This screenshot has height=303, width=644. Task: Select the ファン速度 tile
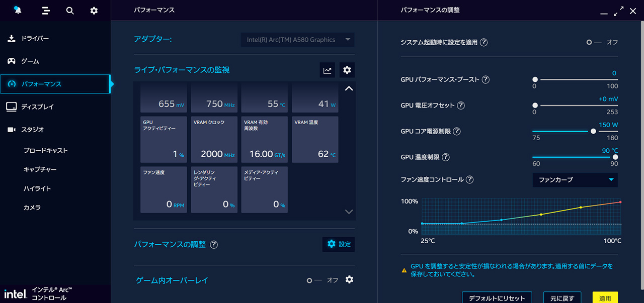click(164, 190)
